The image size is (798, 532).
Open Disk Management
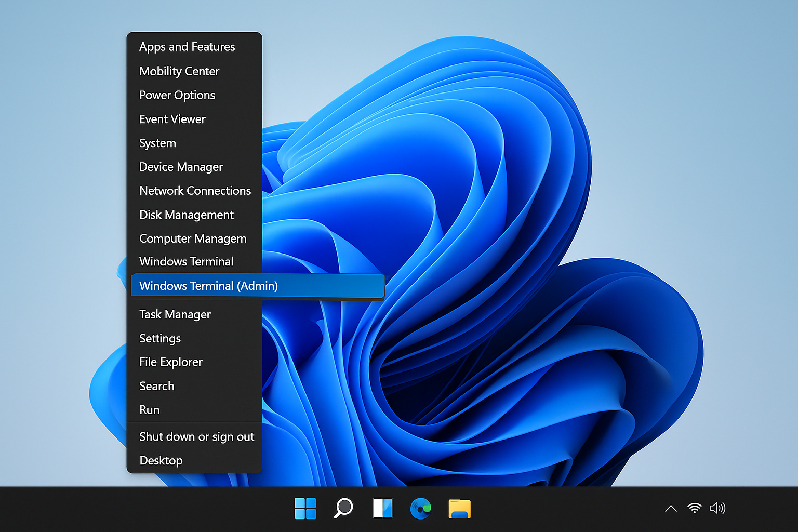coord(186,215)
